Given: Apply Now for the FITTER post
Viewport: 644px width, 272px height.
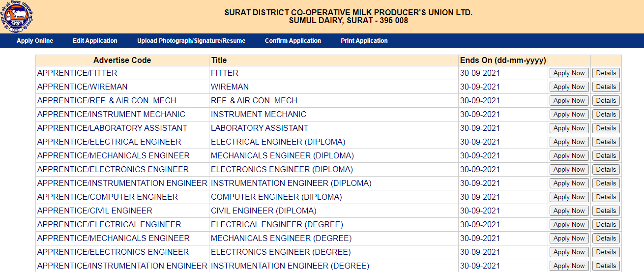Looking at the screenshot, I should (569, 73).
